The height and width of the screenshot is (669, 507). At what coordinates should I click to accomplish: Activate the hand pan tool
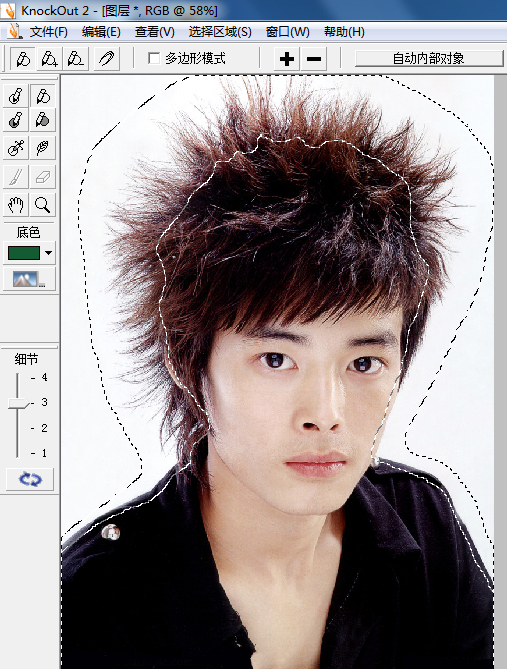(16, 205)
